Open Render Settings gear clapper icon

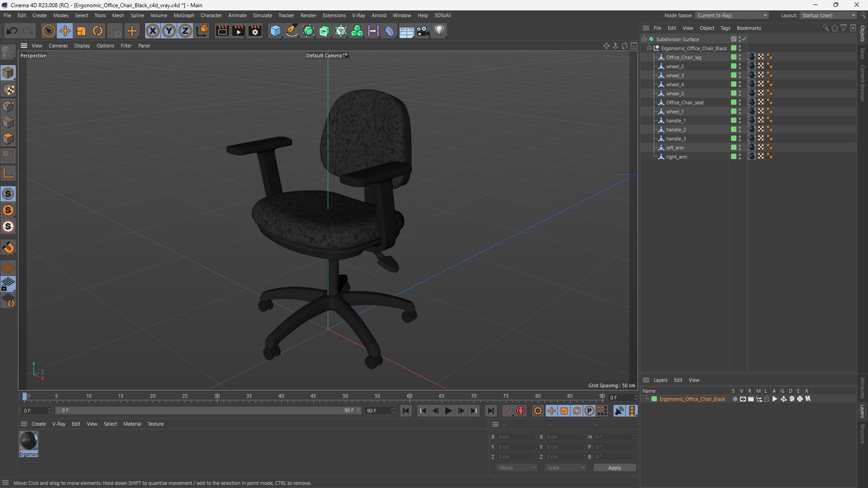[x=255, y=31]
